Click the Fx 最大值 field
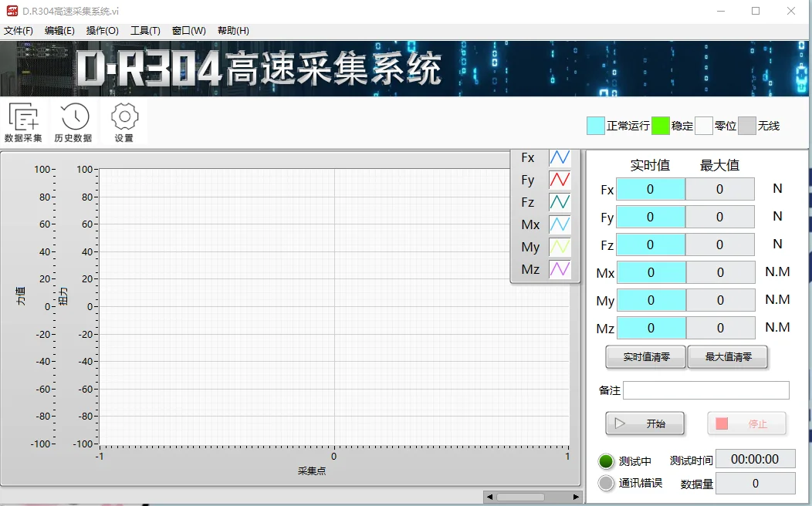This screenshot has width=812, height=506. (720, 189)
